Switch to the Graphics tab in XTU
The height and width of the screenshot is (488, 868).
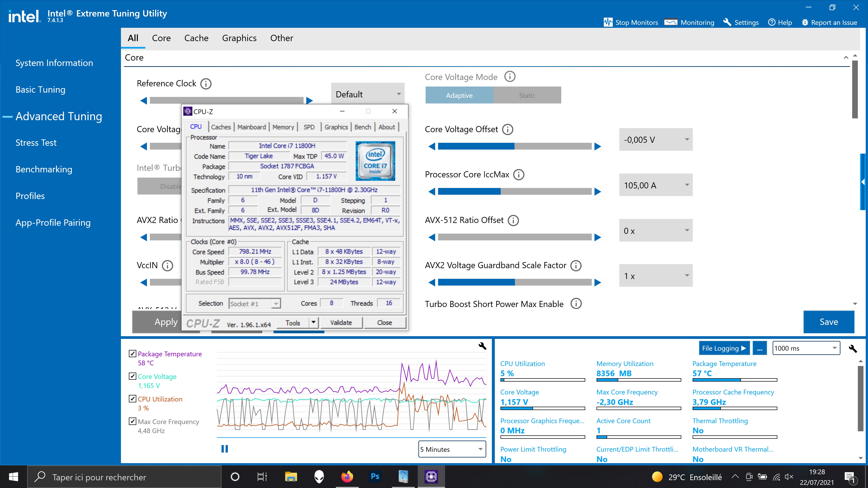239,38
